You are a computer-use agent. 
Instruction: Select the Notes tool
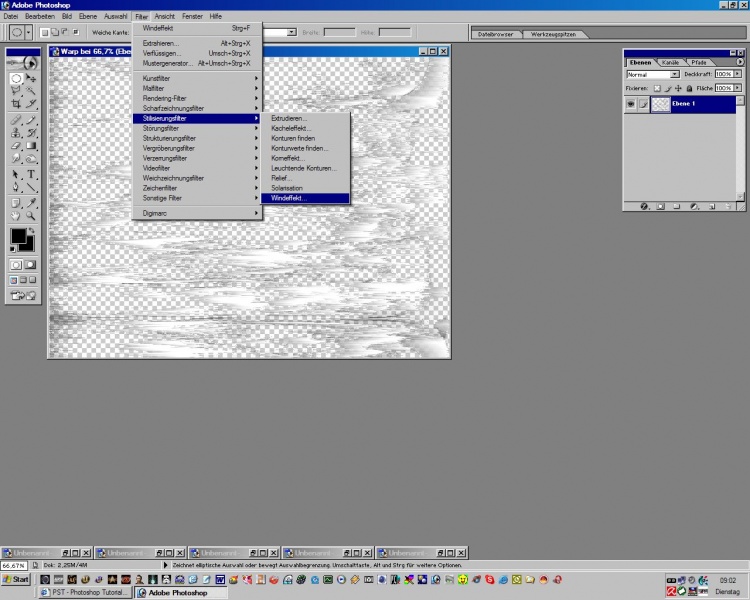click(x=16, y=203)
